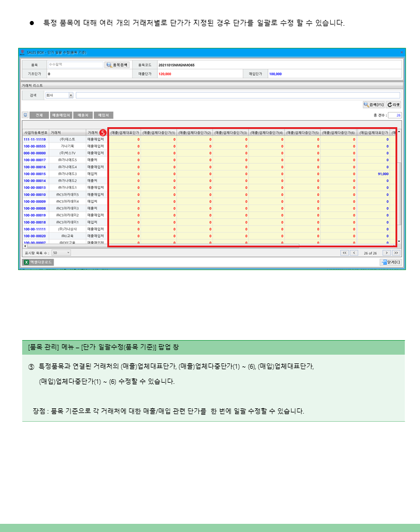
Task: Select business number 100-00-00010
Action: click(34, 195)
